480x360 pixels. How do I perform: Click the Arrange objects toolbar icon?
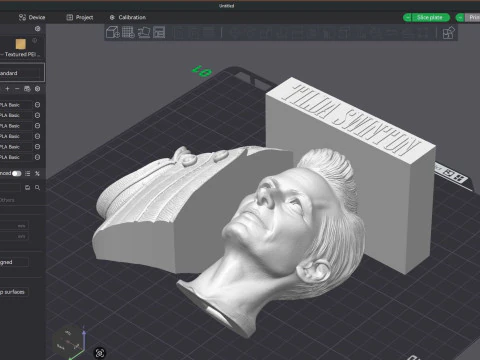pyautogui.click(x=159, y=32)
